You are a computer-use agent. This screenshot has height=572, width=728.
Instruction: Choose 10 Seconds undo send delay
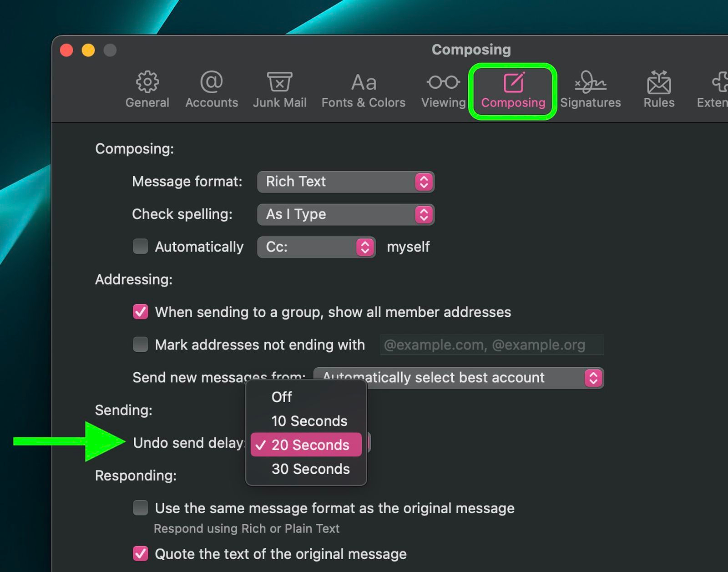pos(306,421)
